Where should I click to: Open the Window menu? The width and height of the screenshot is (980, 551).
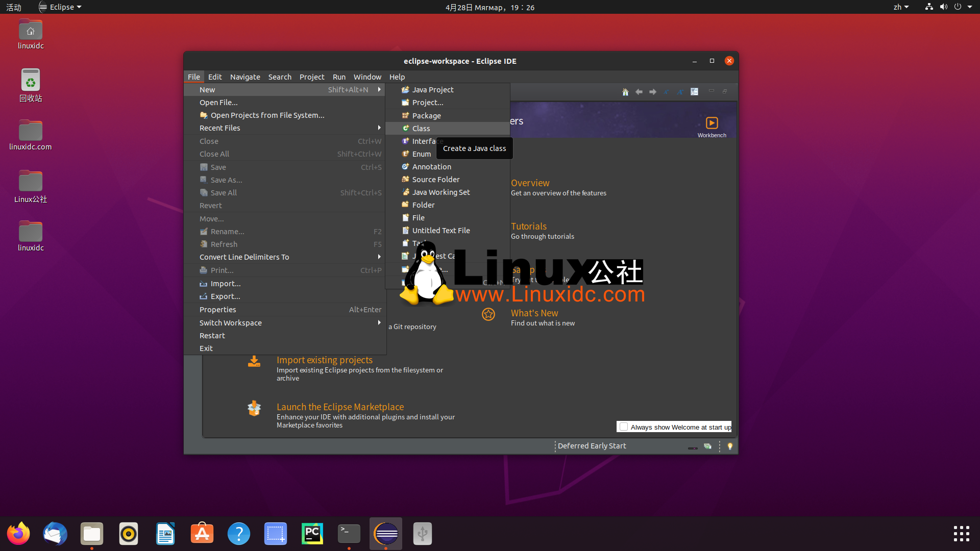coord(367,77)
